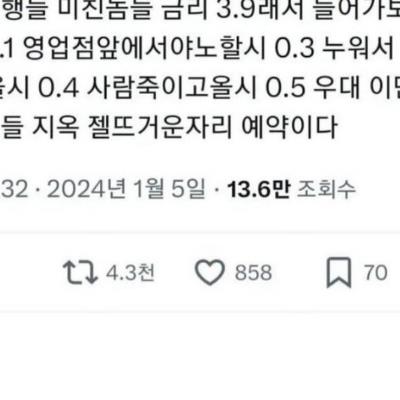Image resolution: width=400 pixels, height=400 pixels.
Task: Like the post with the heart icon
Action: pyautogui.click(x=210, y=272)
